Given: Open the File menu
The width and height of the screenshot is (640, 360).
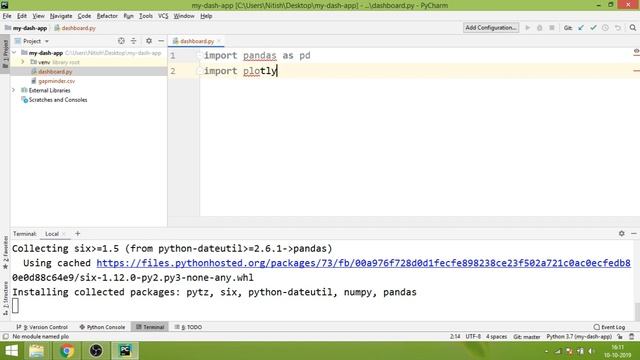Looking at the screenshot, I should pos(7,16).
